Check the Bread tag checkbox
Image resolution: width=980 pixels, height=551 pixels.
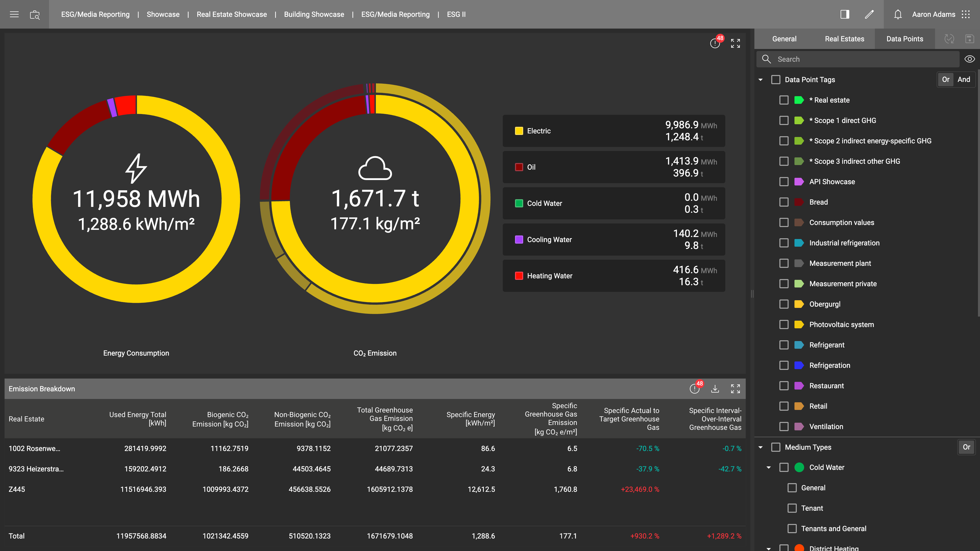point(784,202)
